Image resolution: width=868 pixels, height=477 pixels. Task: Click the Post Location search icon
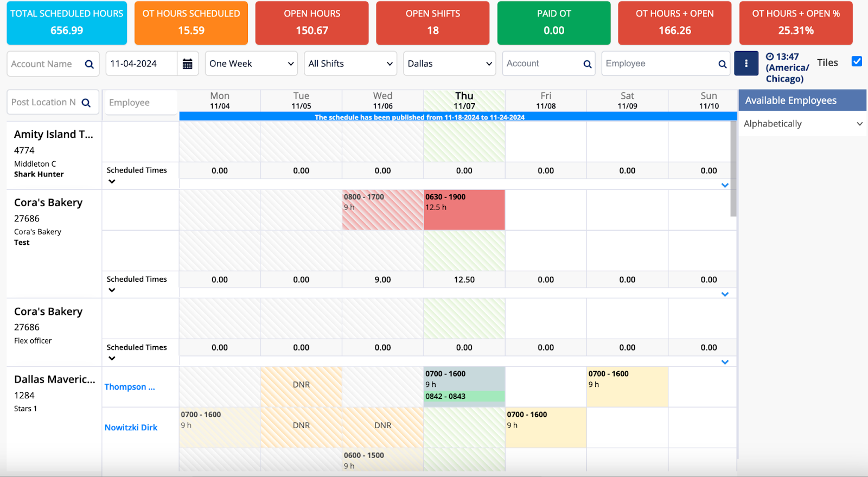[x=86, y=103]
